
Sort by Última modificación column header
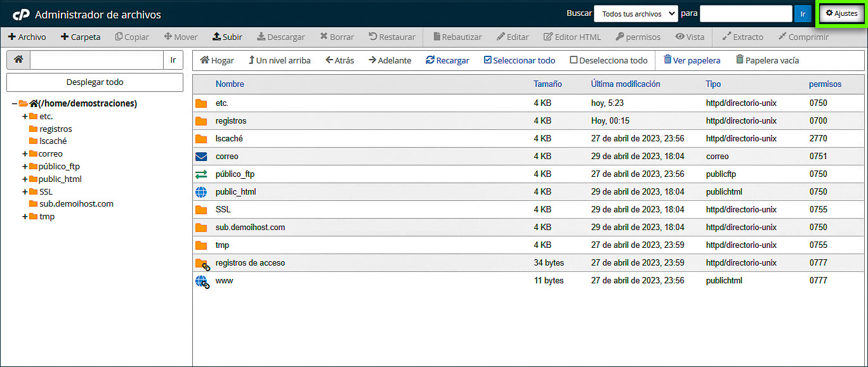(x=625, y=84)
